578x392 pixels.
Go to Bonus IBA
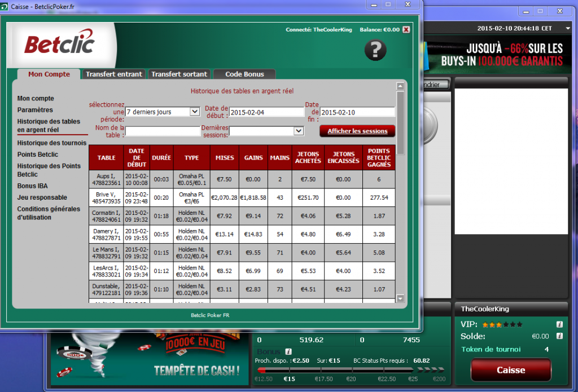point(32,186)
